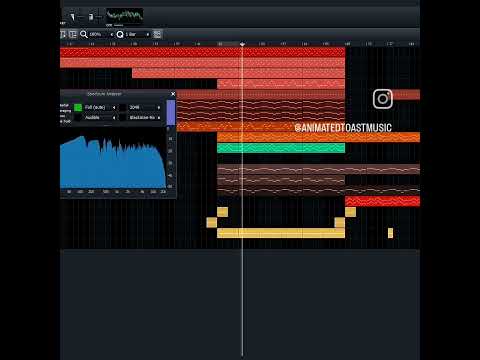Viewport: 480px width, 360px height.
Task: Select the topmost bright red clip
Action: click(x=202, y=52)
